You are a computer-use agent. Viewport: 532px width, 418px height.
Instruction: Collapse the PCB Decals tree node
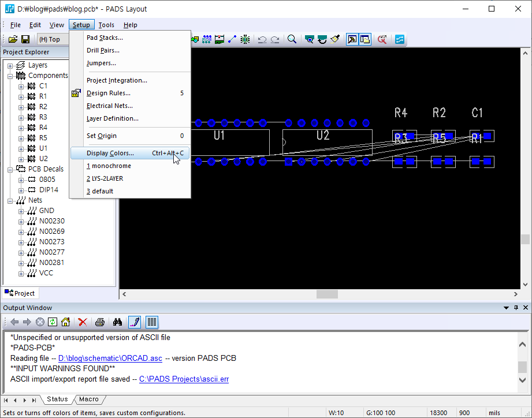point(10,170)
